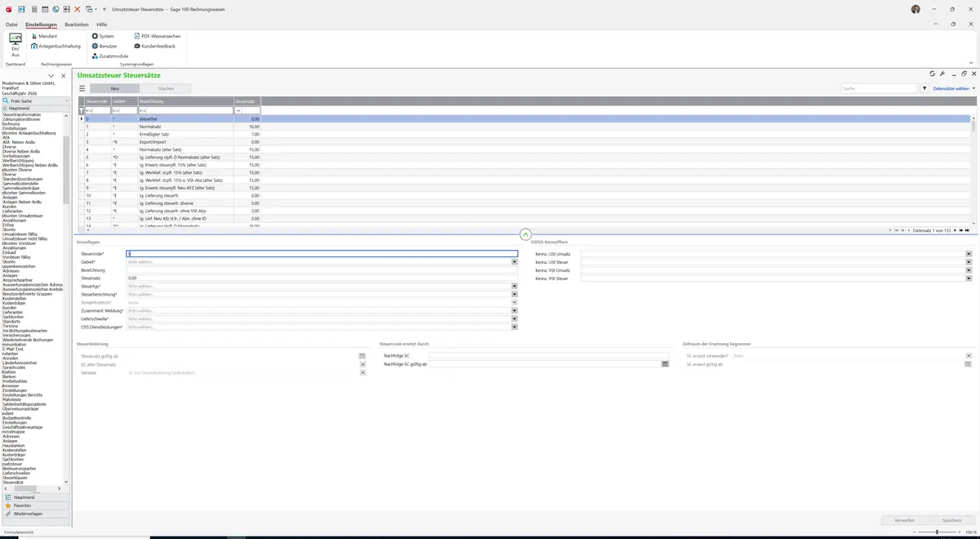Open Zusatzmodule in the ribbon

tap(110, 56)
